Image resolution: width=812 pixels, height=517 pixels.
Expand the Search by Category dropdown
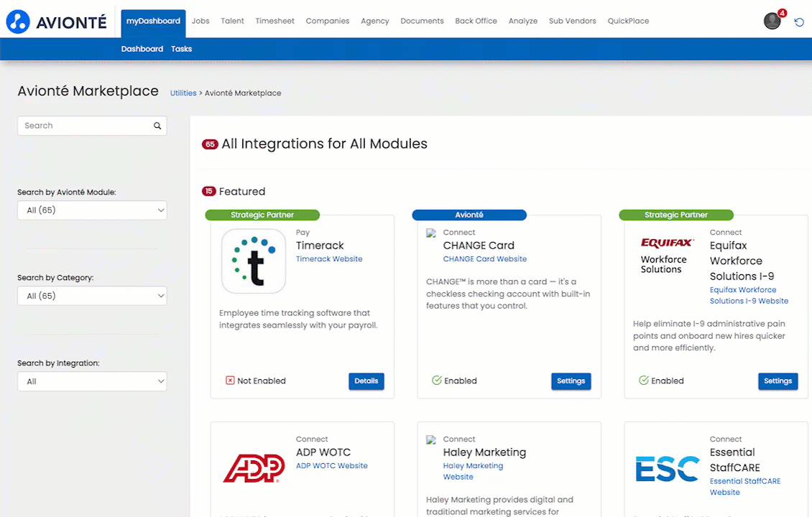tap(92, 296)
